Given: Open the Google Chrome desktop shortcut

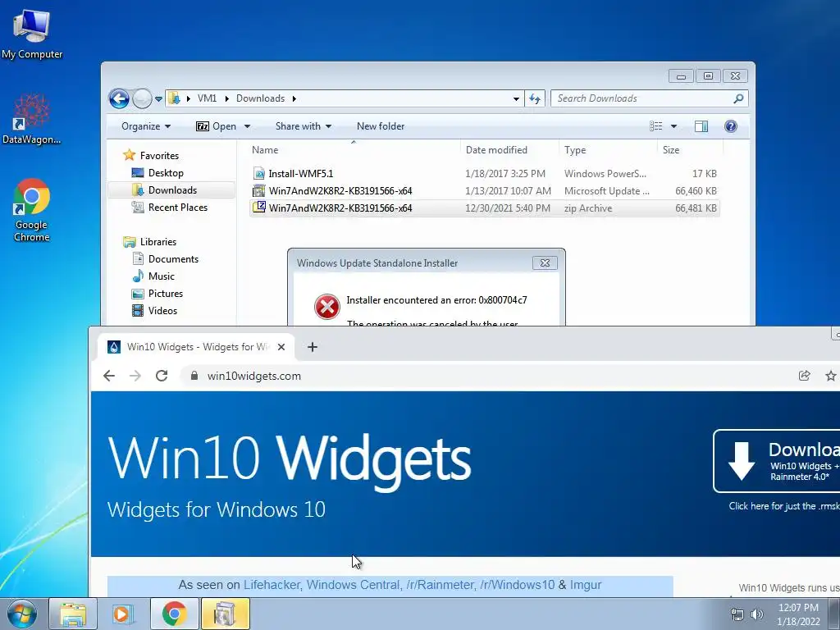Looking at the screenshot, I should pyautogui.click(x=32, y=210).
